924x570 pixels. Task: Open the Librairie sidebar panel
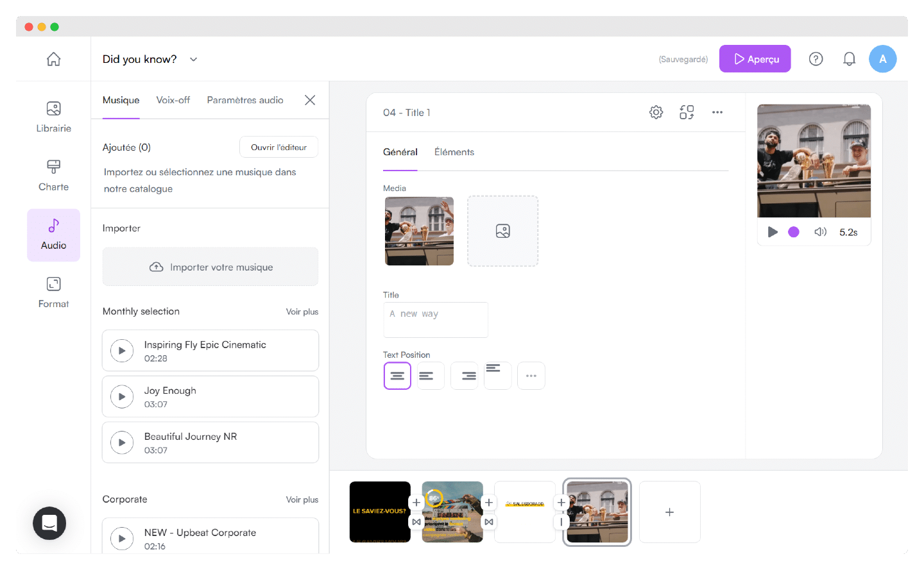54,117
